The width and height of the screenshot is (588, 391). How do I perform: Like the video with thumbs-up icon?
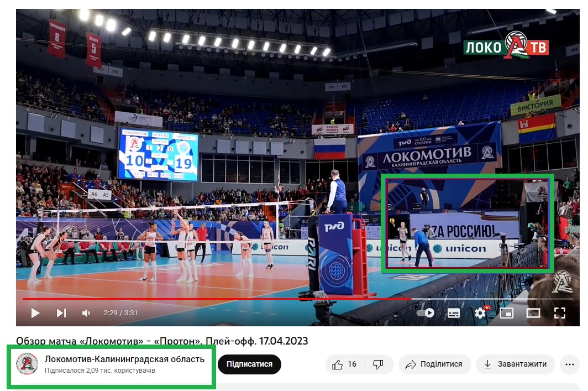344,364
